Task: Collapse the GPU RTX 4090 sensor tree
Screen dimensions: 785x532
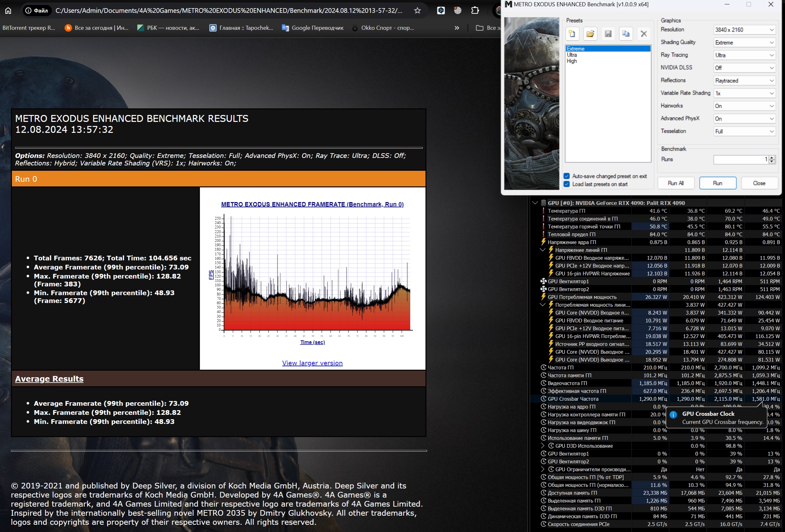Action: point(535,203)
